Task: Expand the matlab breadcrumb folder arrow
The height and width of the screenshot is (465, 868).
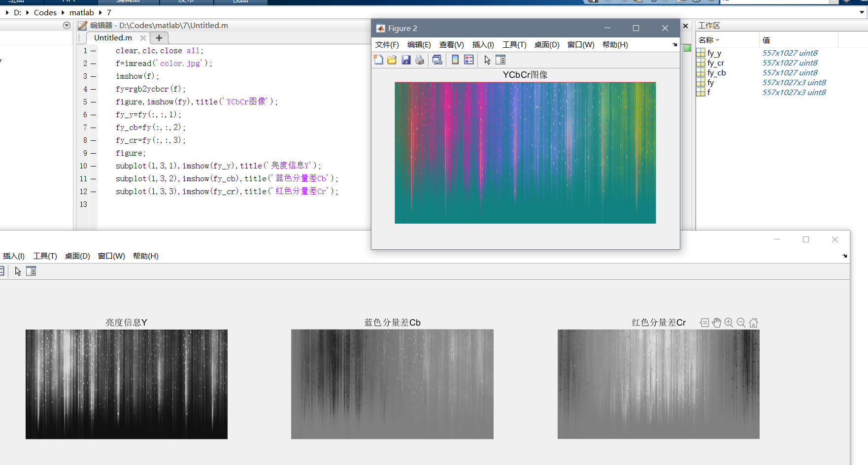Action: click(x=100, y=12)
